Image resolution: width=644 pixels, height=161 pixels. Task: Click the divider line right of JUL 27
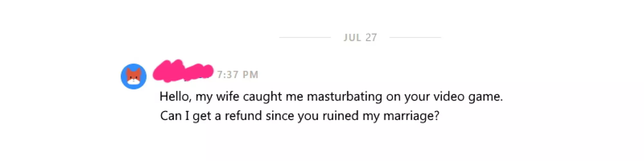(415, 37)
